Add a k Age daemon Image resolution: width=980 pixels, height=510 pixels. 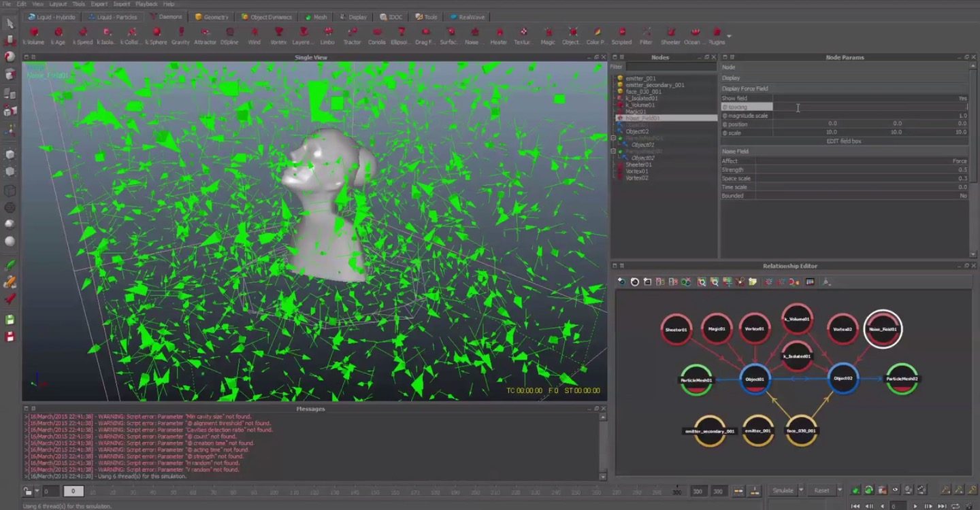[58, 35]
